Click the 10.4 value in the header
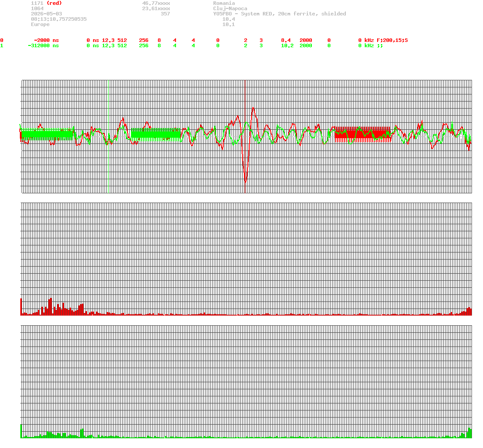 228,19
